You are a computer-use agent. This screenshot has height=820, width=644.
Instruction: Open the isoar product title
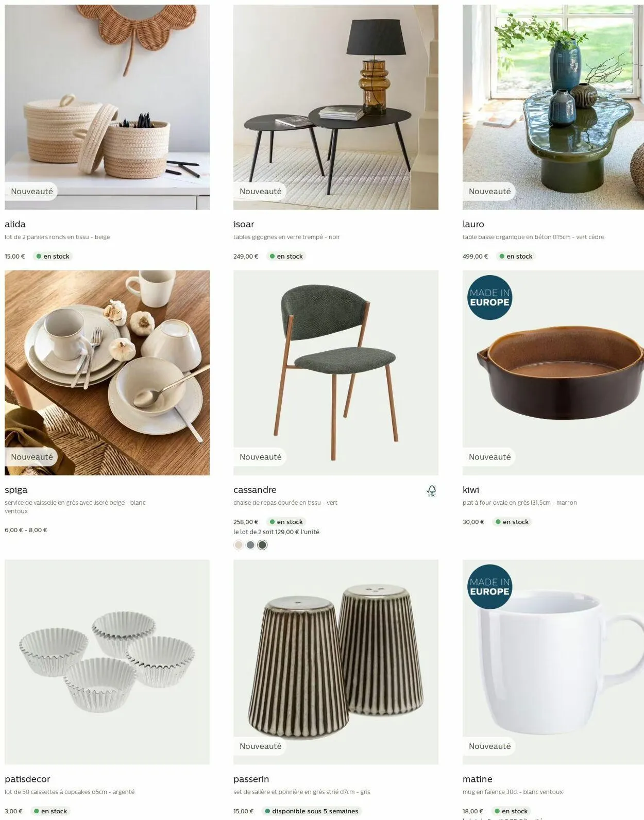pyautogui.click(x=244, y=224)
